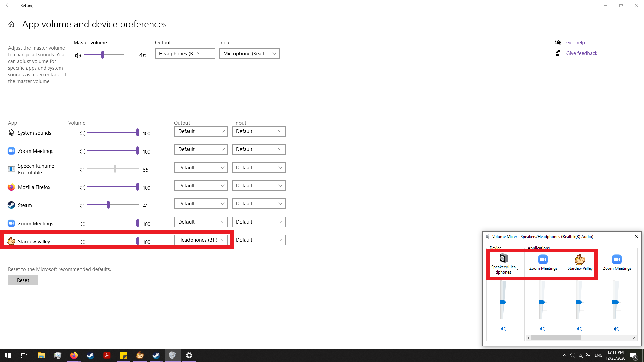Open Settings gear in the taskbar
Screen dimensions: 644x362
[x=189, y=355]
